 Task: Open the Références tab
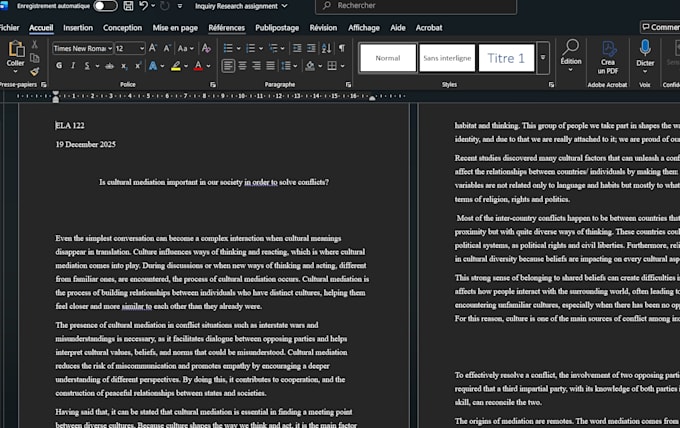[226, 28]
